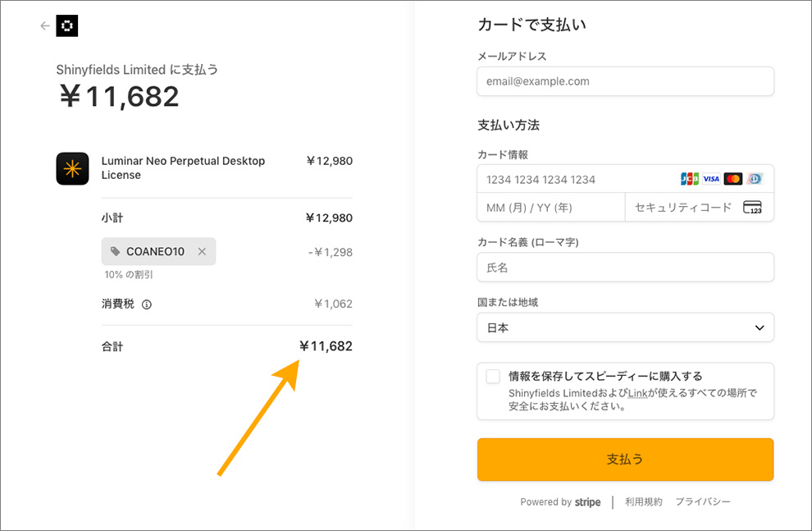
Task: Click the Mastercard icon
Action: (x=733, y=179)
